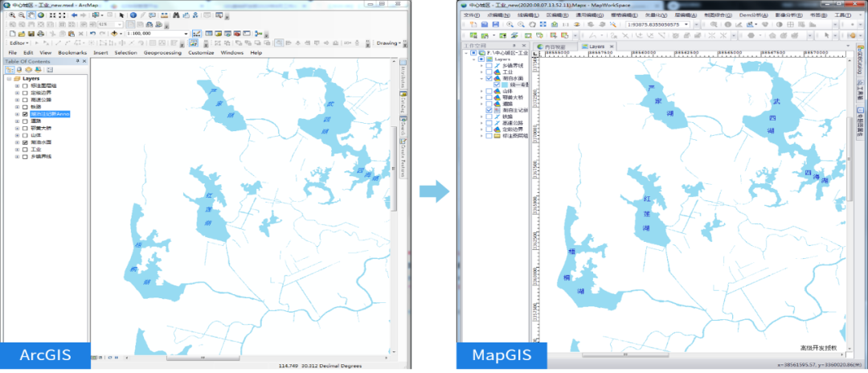Collapse the Layers node in MapGIS workspace
The width and height of the screenshot is (868, 373).
click(x=474, y=59)
